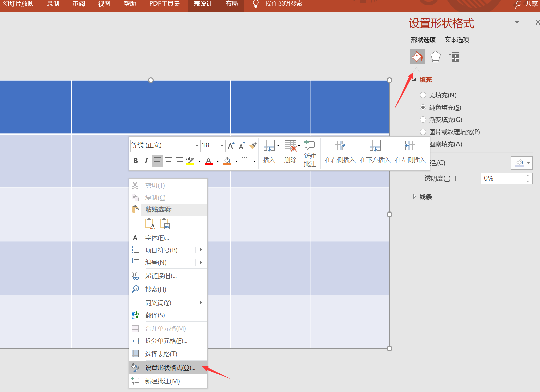Apply text highlight color icon
This screenshot has width=540, height=392.
point(190,161)
